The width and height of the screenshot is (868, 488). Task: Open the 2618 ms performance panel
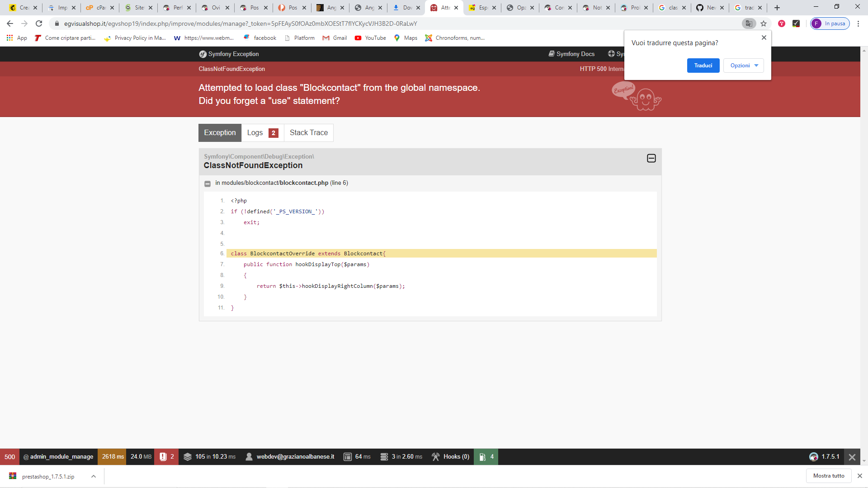pyautogui.click(x=113, y=457)
